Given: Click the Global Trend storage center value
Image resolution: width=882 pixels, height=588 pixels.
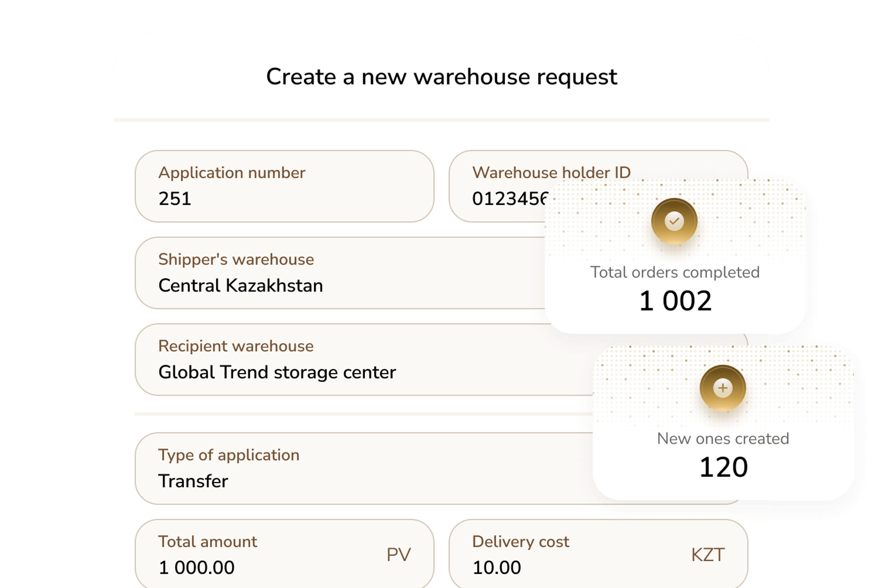Looking at the screenshot, I should (x=277, y=372).
